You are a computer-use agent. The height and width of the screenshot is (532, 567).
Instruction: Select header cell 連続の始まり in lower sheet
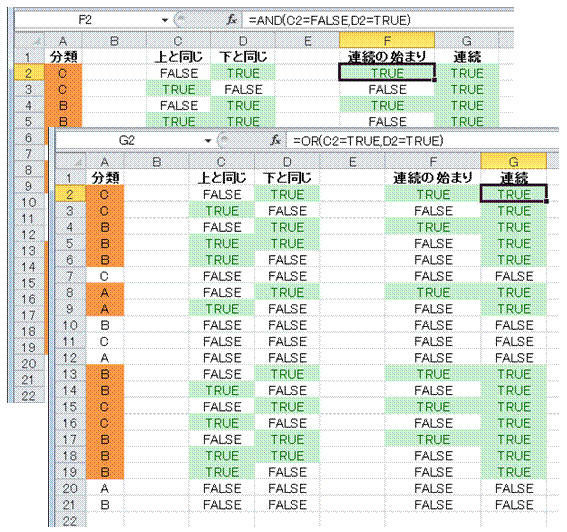tap(433, 178)
